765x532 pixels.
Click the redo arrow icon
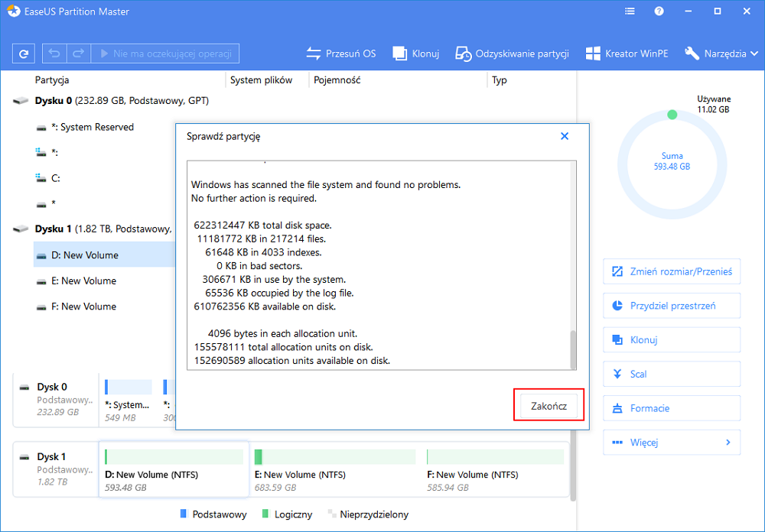79,54
